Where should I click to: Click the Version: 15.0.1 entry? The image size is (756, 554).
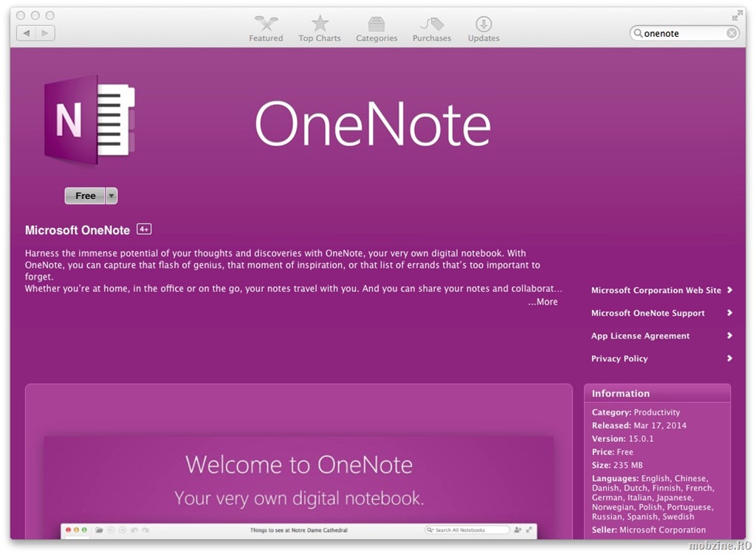pos(622,439)
